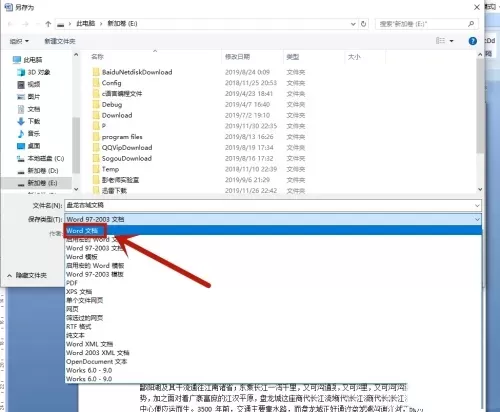Open recent locations dropdown beside forward arrow
The image size is (500, 412).
[37, 24]
